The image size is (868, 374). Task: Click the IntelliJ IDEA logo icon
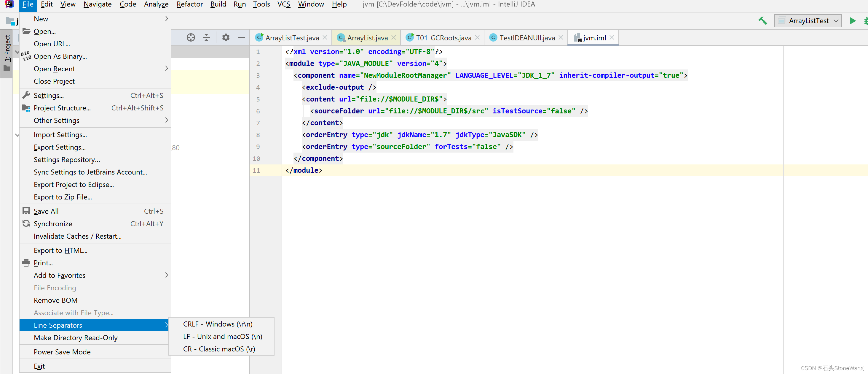pyautogui.click(x=9, y=4)
